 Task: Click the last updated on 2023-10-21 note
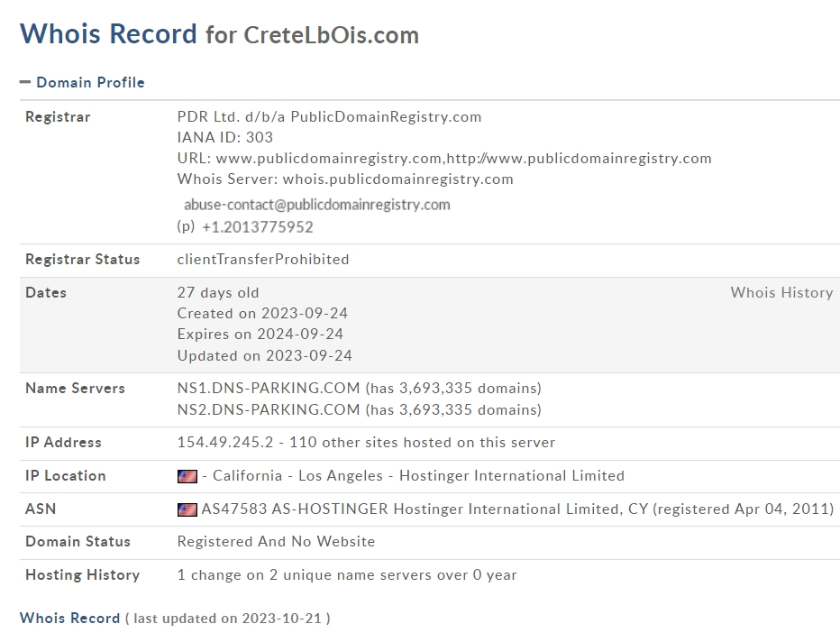228,619
